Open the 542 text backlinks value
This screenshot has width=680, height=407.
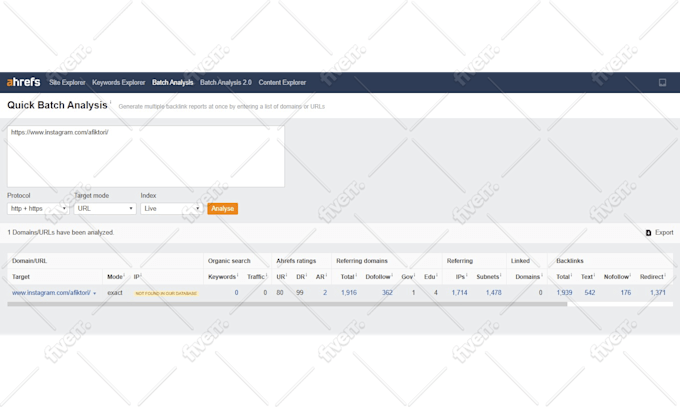click(x=590, y=293)
